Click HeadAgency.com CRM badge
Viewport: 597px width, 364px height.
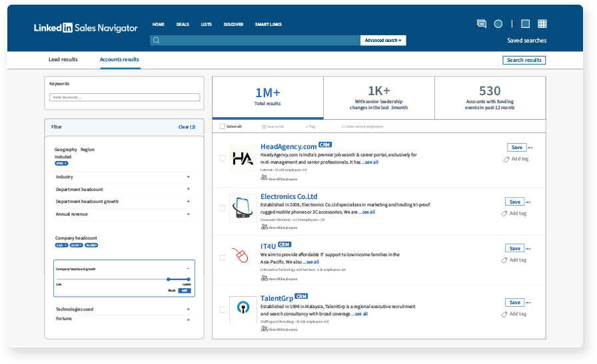point(325,144)
